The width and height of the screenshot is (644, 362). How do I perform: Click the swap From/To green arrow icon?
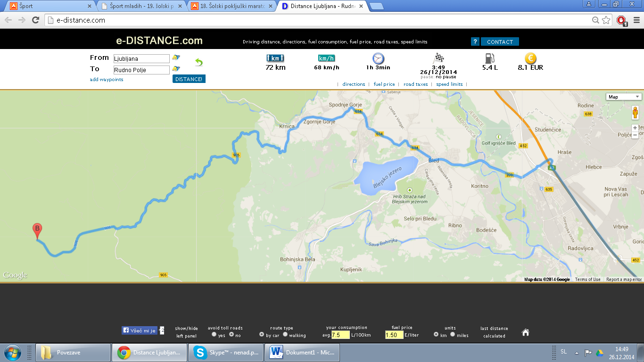pyautogui.click(x=199, y=62)
